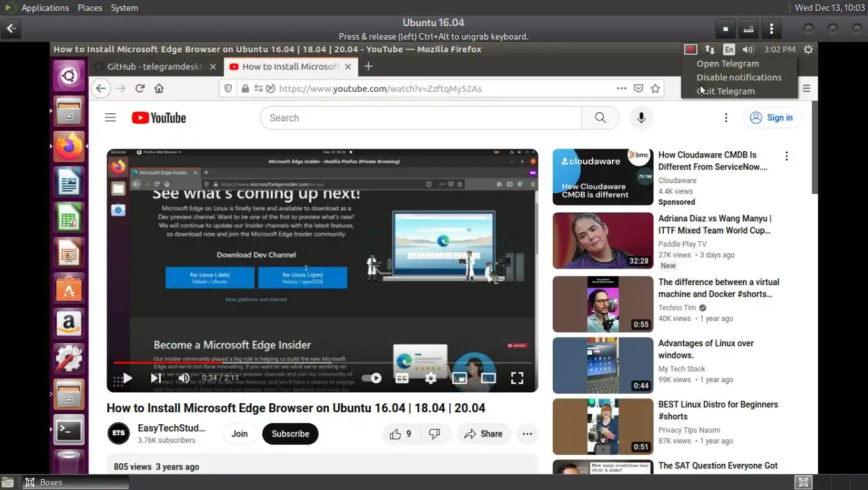Viewport: 868px width, 490px height.
Task: Enable miniplayer mode
Action: 460,378
